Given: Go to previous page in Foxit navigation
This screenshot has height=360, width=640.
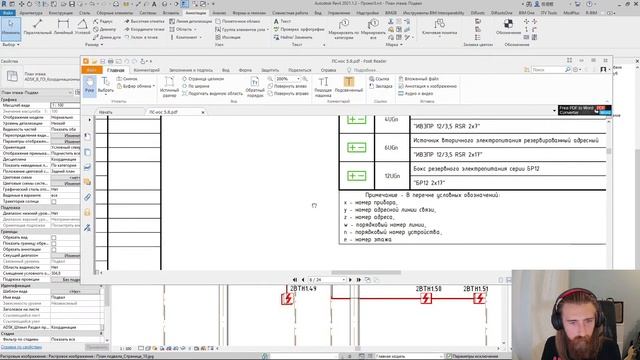Looking at the screenshot, I should tap(303, 280).
